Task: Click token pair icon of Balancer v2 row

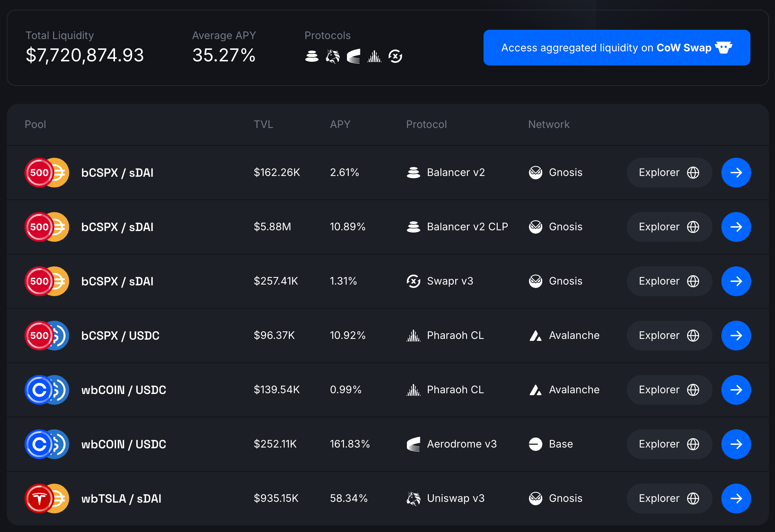Action: point(47,173)
